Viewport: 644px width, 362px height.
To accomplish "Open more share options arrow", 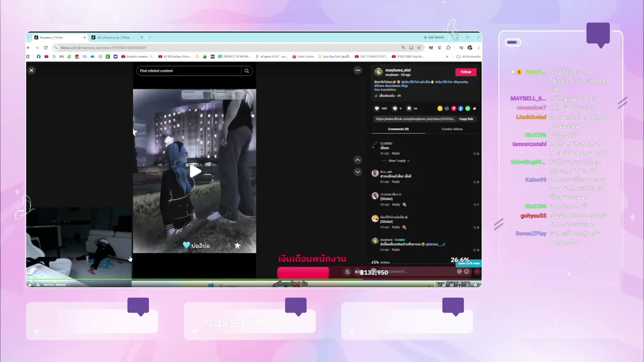I will (x=474, y=109).
